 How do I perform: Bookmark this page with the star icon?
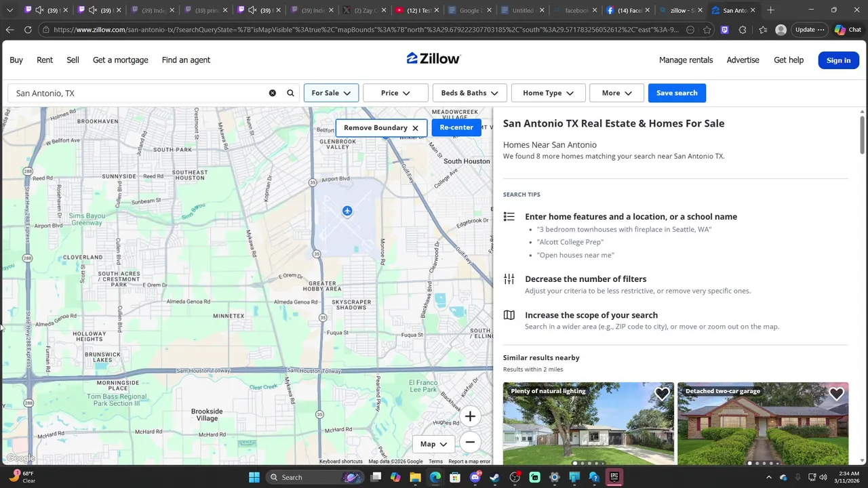point(707,30)
